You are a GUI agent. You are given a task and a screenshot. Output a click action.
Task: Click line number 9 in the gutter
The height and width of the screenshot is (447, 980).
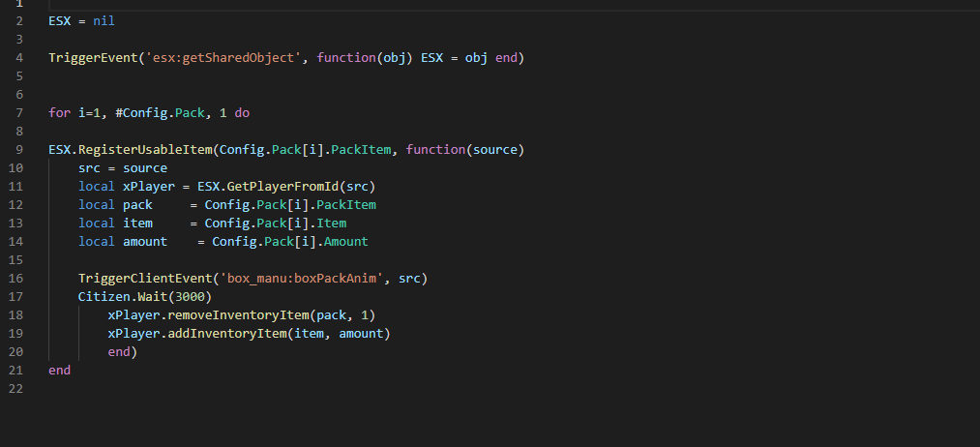click(19, 150)
